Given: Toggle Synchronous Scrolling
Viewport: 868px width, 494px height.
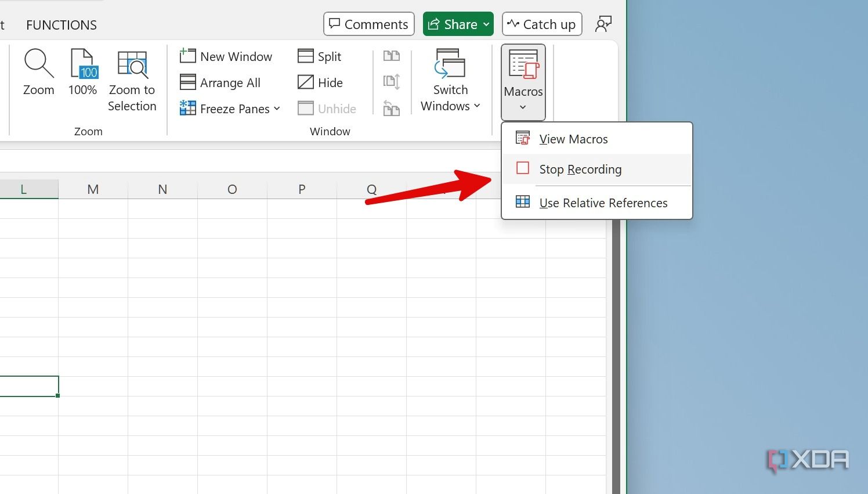Looking at the screenshot, I should pyautogui.click(x=392, y=81).
